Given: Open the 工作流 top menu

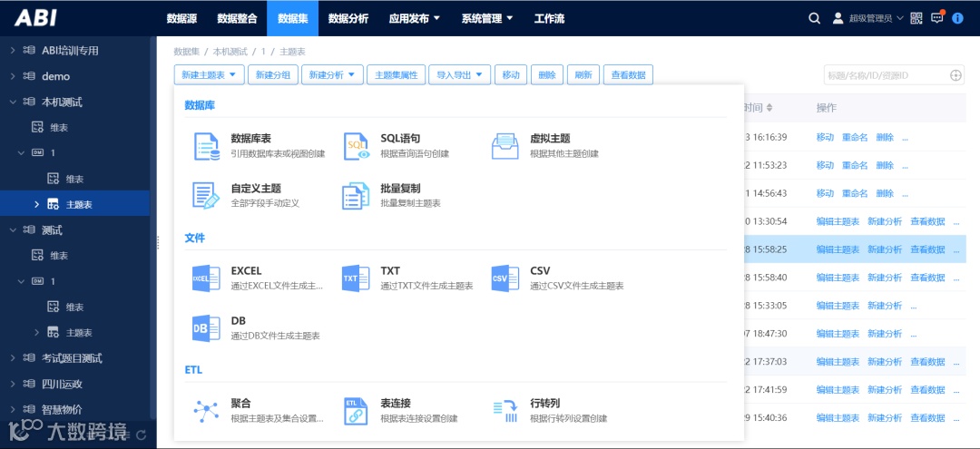Looking at the screenshot, I should point(549,18).
